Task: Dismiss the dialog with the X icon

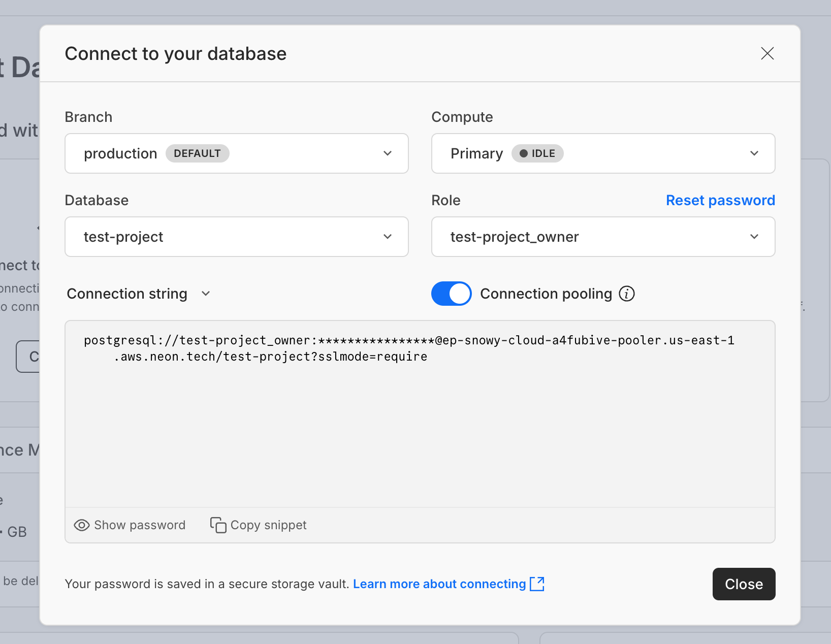Action: click(x=768, y=54)
